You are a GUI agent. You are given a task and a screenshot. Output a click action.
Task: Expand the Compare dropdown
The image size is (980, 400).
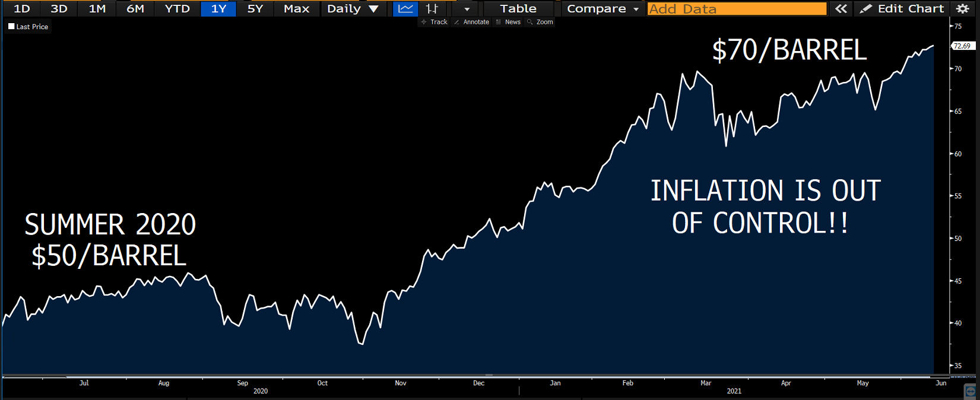602,8
